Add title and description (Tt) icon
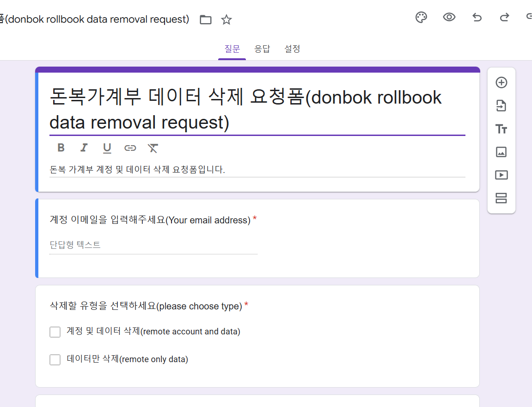 click(x=501, y=129)
